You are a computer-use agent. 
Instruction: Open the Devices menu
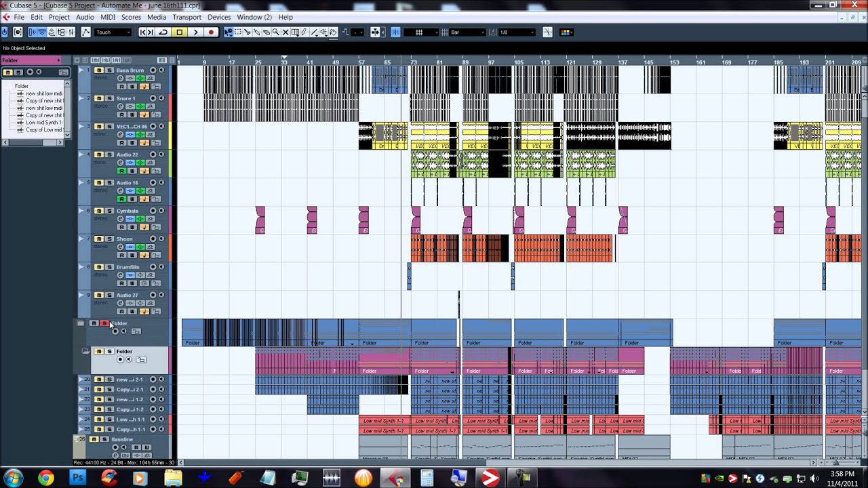point(219,17)
